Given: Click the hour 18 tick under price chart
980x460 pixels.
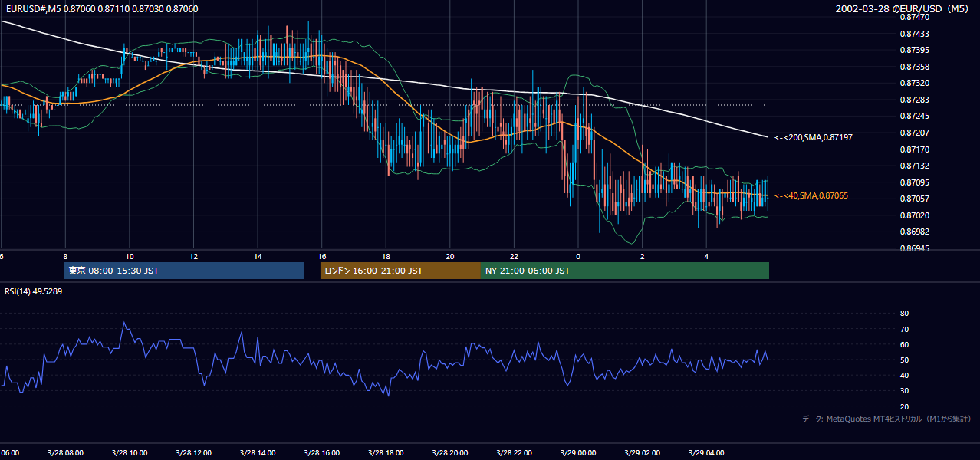Looking at the screenshot, I should tap(386, 256).
